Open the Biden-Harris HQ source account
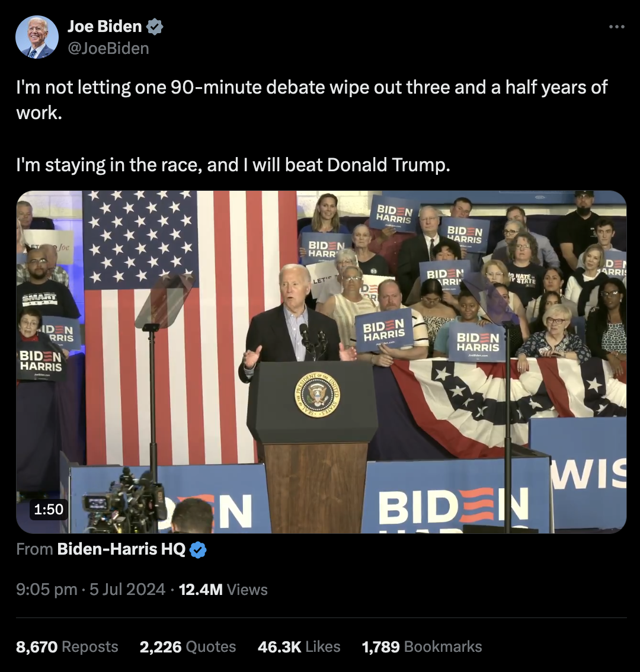Screen dimensions: 640x672 click(121, 549)
